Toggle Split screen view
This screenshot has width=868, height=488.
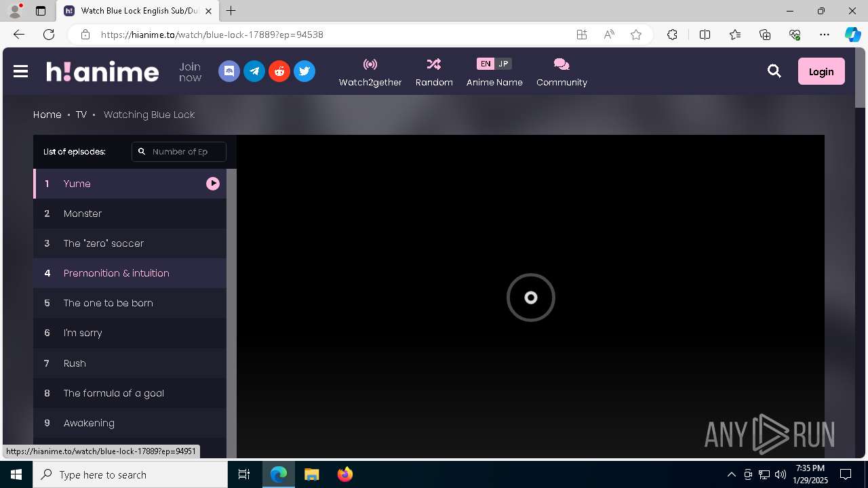click(705, 35)
